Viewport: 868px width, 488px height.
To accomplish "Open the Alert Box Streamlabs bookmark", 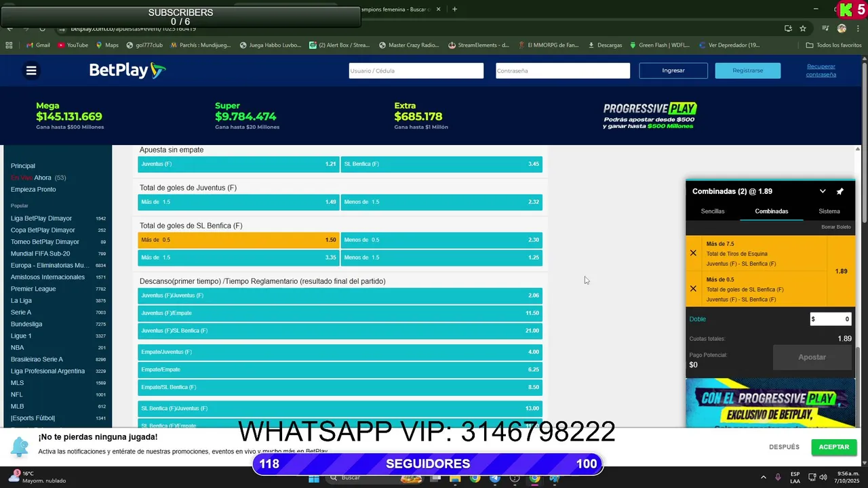I will (339, 45).
